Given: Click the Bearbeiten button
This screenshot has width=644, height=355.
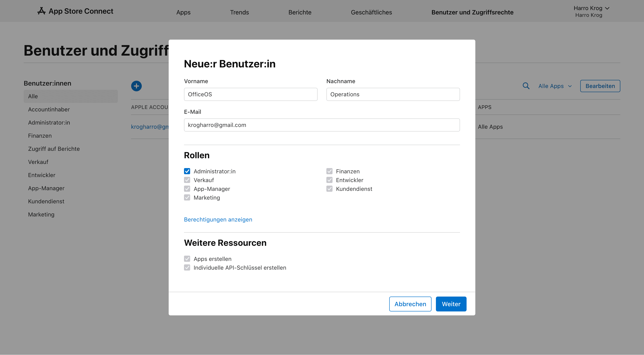Looking at the screenshot, I should (600, 86).
